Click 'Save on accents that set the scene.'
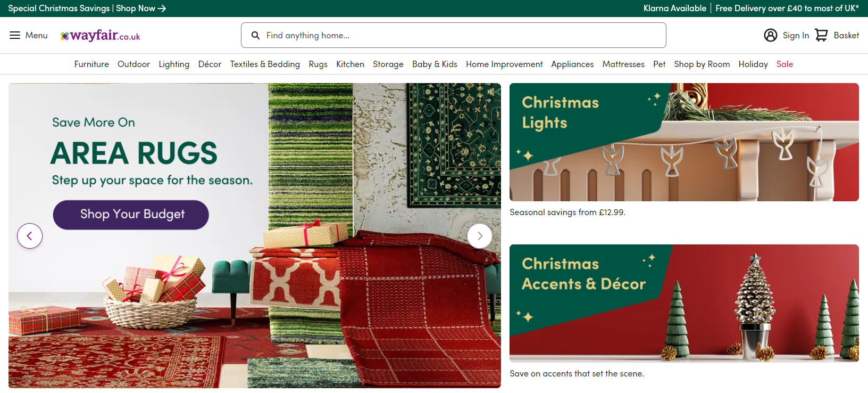The image size is (868, 393). (577, 373)
